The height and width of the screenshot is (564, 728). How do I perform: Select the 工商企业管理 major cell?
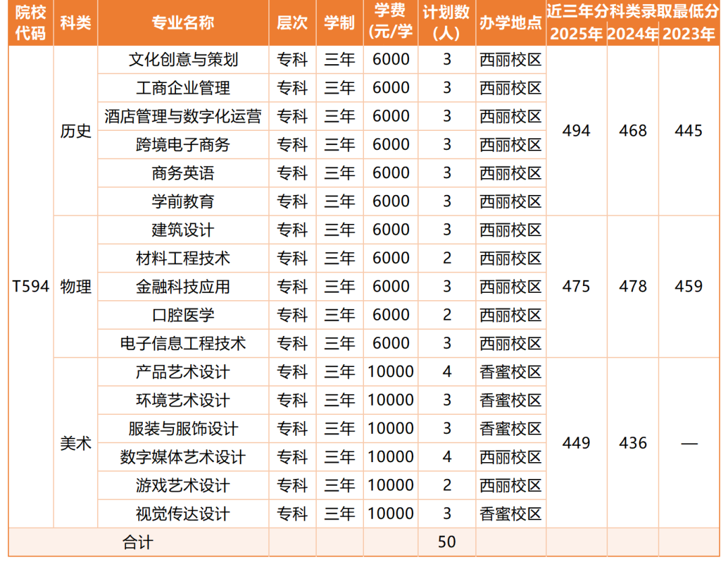click(x=183, y=88)
